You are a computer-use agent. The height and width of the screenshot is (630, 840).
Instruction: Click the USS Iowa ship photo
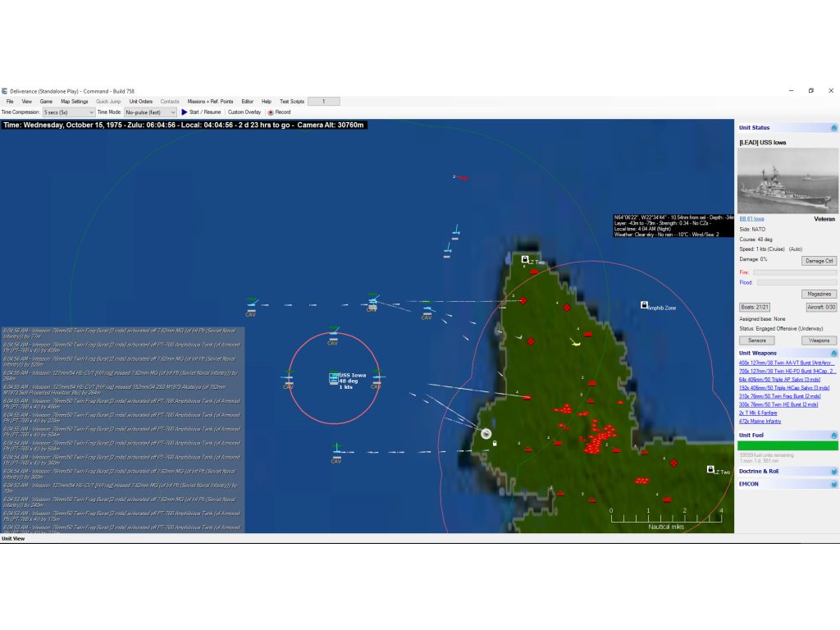[x=787, y=181]
